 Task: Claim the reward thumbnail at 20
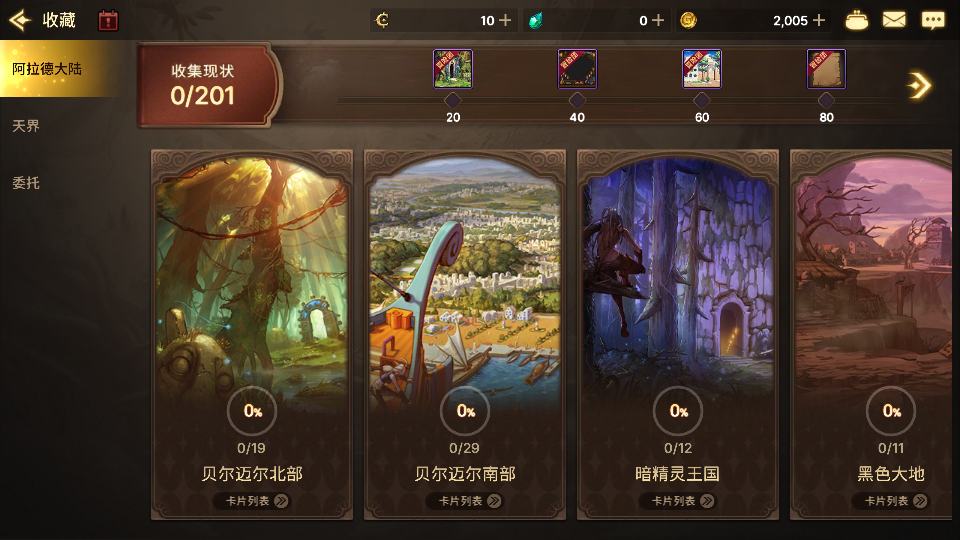tap(452, 69)
